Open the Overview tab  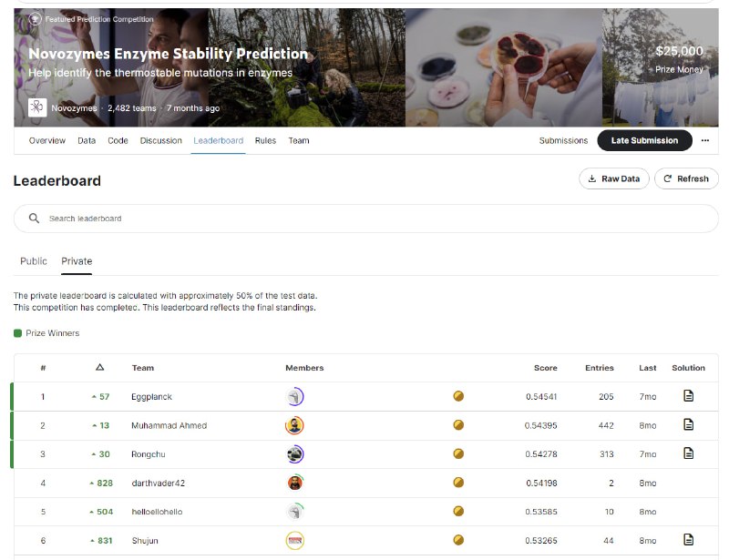coord(47,140)
